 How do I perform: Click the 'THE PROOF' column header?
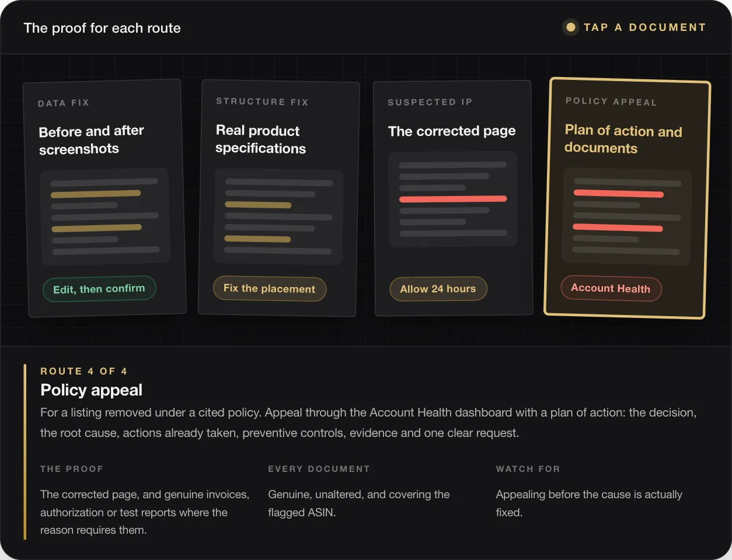[72, 469]
